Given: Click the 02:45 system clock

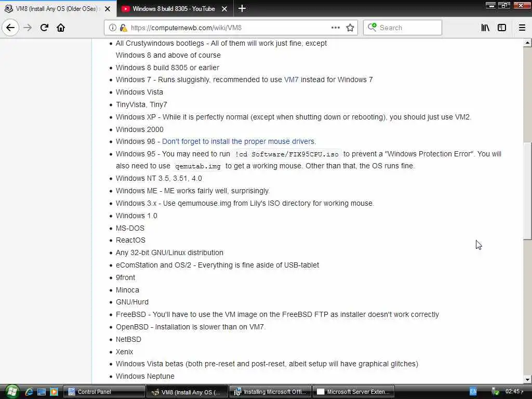Looking at the screenshot, I should click(x=514, y=392).
